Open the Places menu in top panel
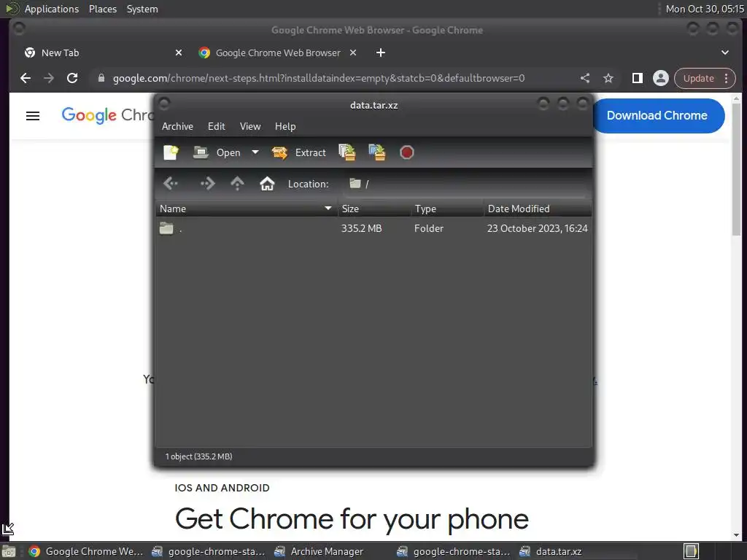The width and height of the screenshot is (747, 560). click(x=102, y=9)
